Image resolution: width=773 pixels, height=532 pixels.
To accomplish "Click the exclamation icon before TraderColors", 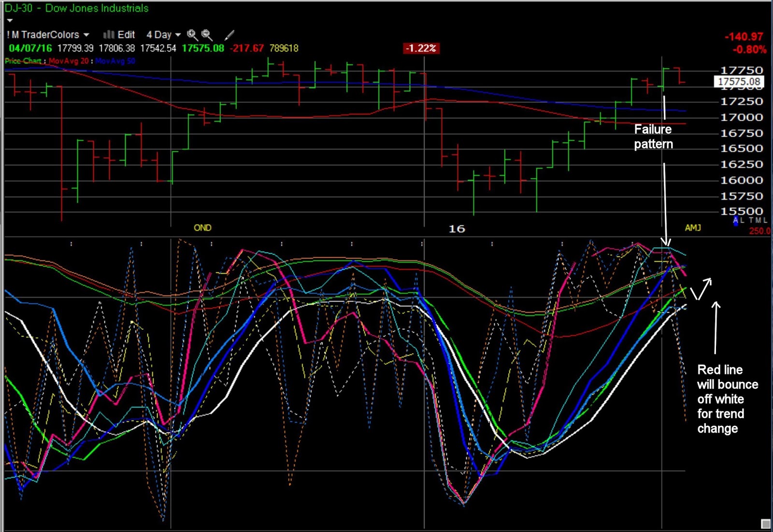I will click(x=9, y=35).
